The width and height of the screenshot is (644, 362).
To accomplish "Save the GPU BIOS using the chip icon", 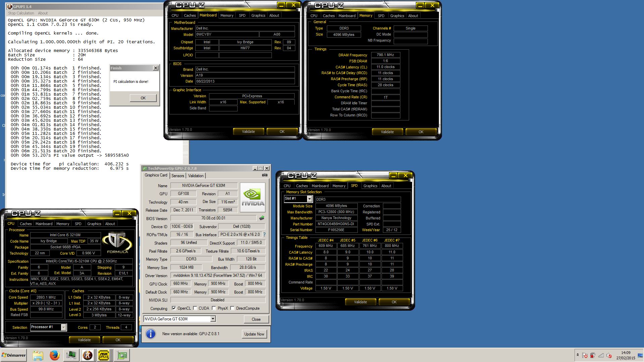I will [262, 218].
